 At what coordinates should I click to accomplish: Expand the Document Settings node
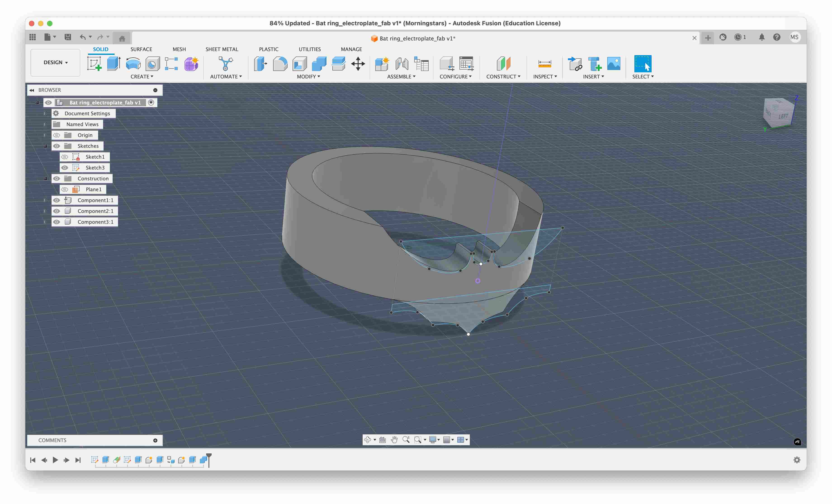pos(45,113)
